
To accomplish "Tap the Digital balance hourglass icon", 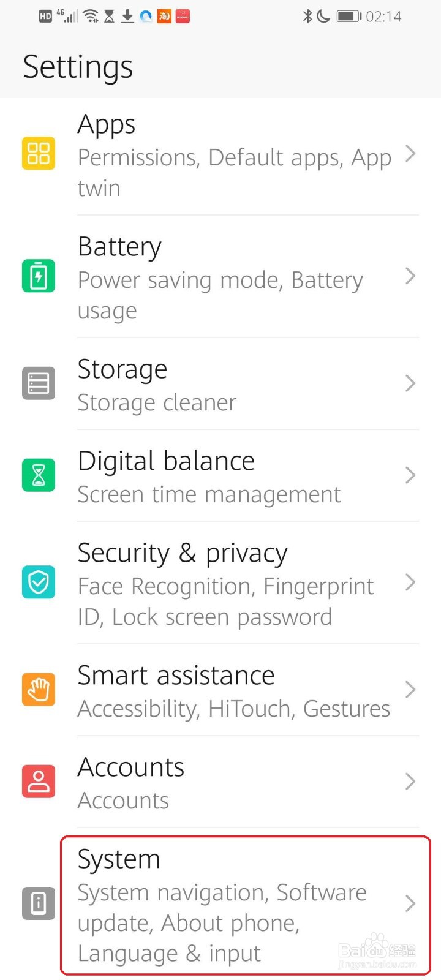I will coord(39,475).
